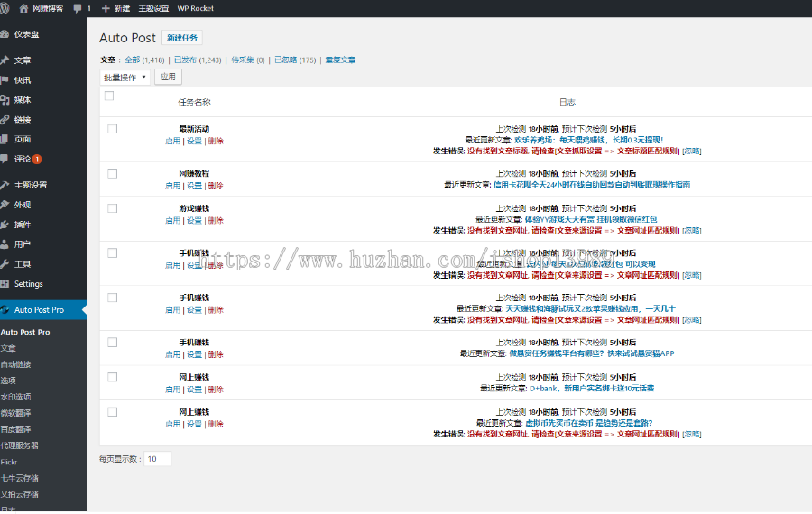Click the 新建任务 button
The width and height of the screenshot is (812, 514).
182,38
